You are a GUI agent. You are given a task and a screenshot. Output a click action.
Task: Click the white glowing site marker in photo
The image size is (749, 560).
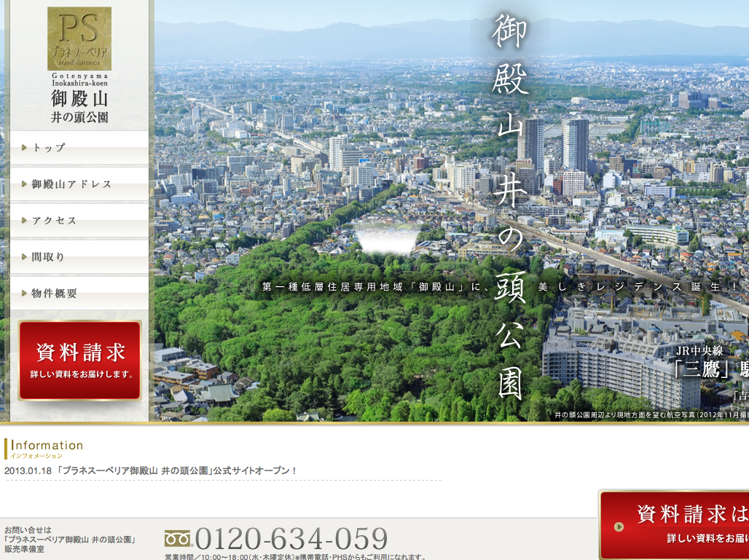pyautogui.click(x=387, y=238)
